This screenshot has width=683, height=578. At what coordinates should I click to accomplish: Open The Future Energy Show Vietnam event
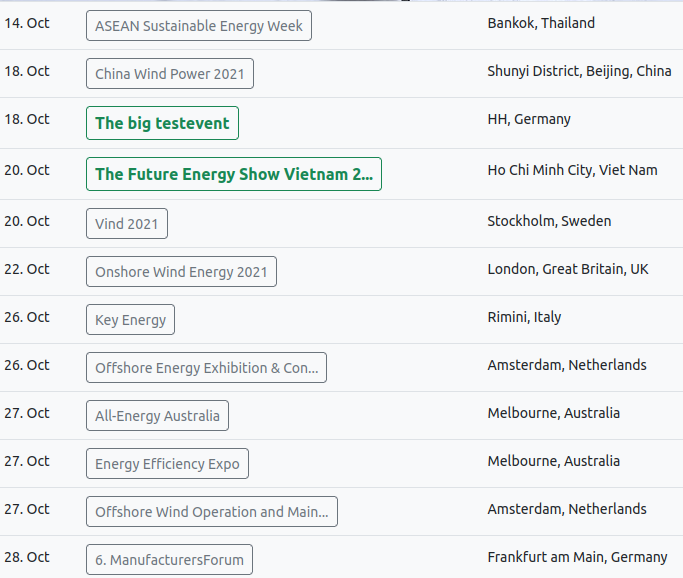click(234, 174)
